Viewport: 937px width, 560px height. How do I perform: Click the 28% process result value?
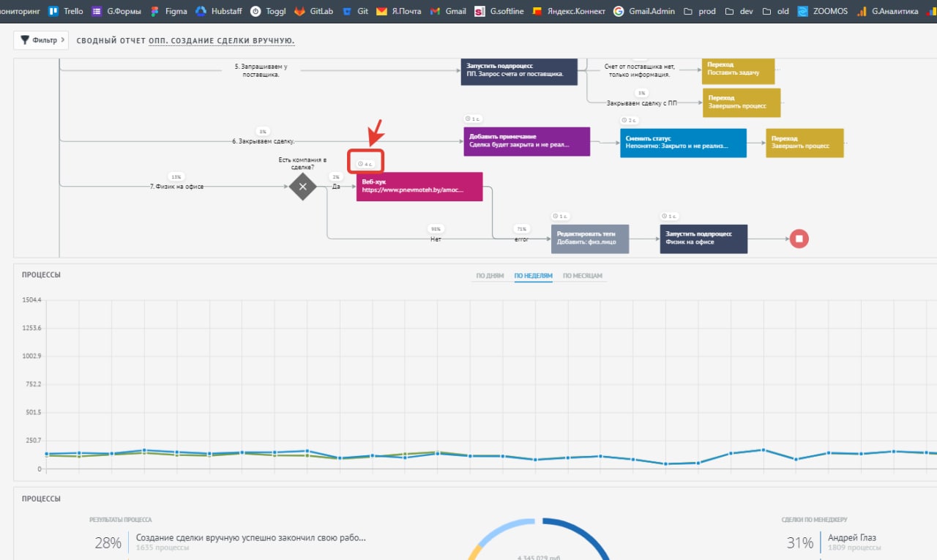(108, 542)
